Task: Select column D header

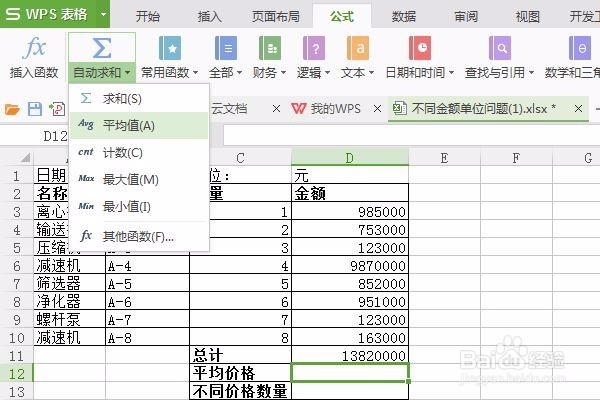Action: click(350, 158)
